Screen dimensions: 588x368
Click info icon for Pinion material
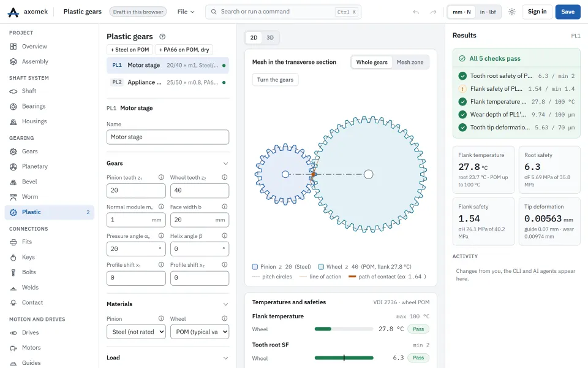[161, 318]
